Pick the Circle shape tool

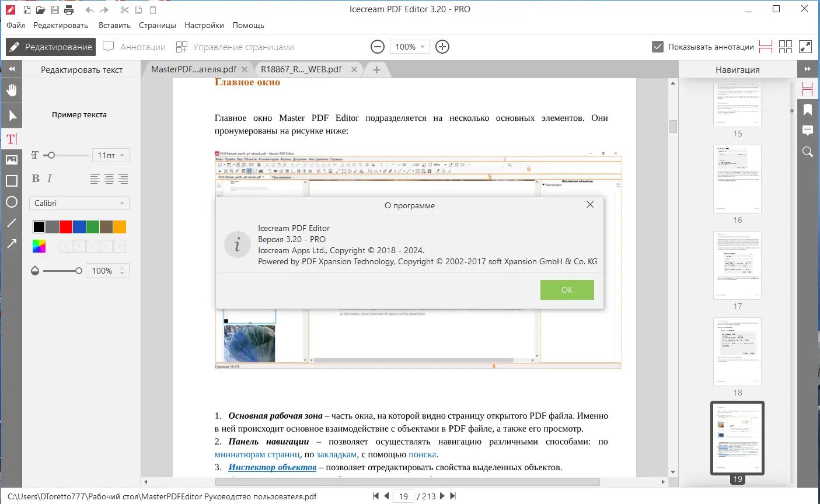tap(12, 202)
